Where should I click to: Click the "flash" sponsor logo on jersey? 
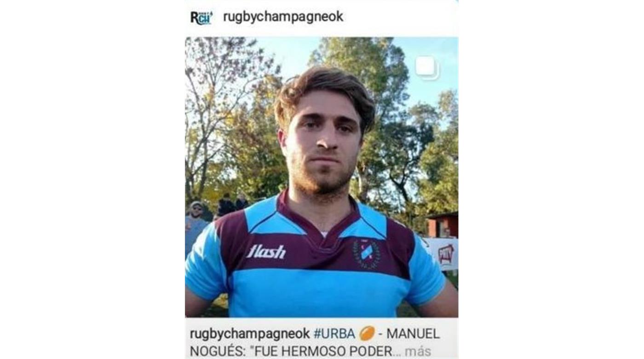[x=266, y=251]
